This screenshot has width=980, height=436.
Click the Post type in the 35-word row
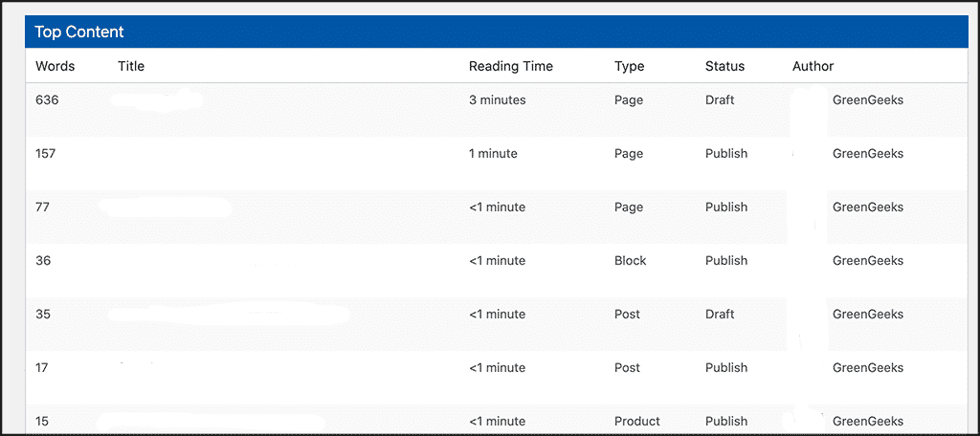(x=628, y=315)
